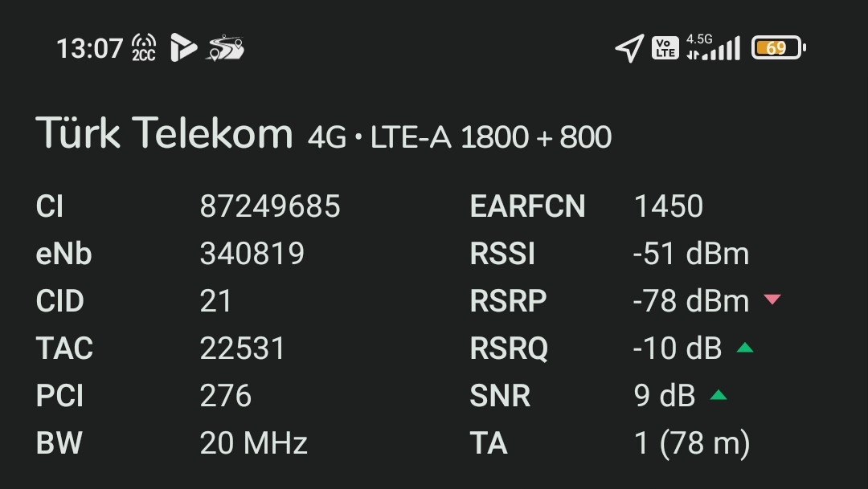
Task: Tap the TAC value 22531
Action: [x=242, y=348]
